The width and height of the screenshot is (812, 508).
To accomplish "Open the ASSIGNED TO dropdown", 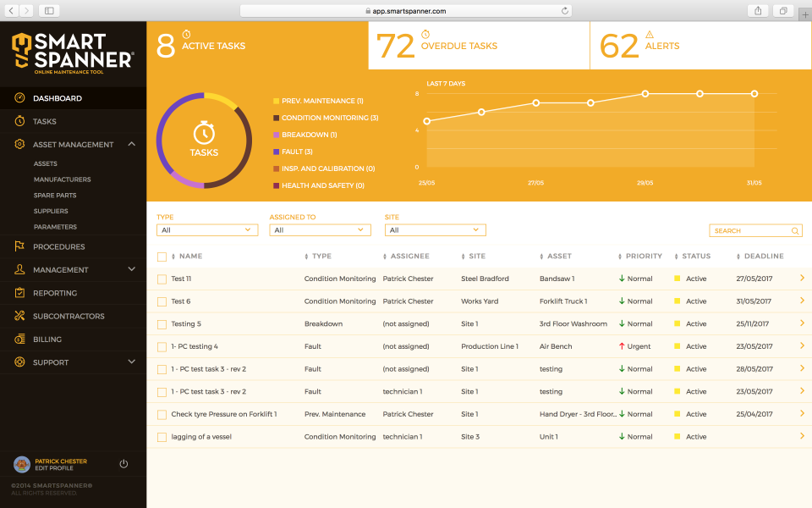I will click(320, 229).
